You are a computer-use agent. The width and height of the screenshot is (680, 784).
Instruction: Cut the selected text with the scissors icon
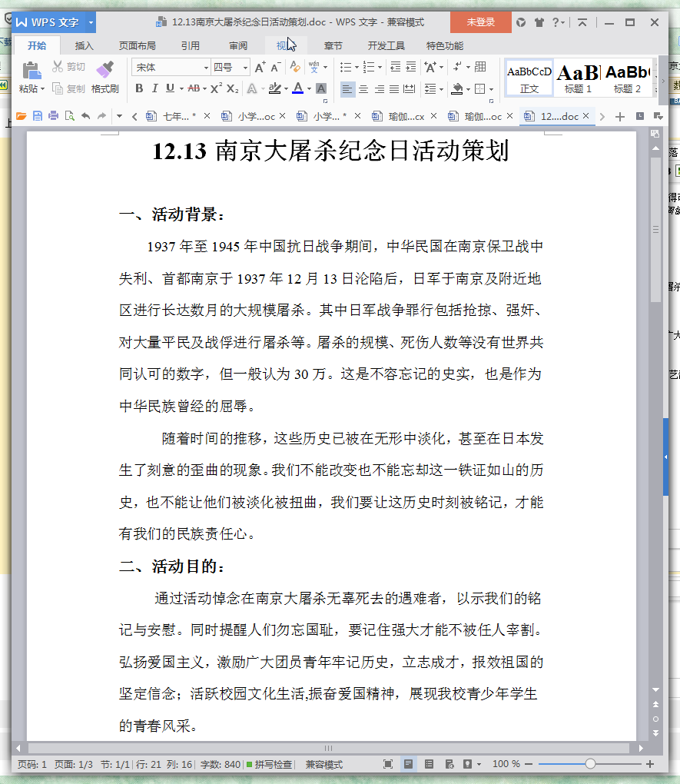tap(58, 67)
